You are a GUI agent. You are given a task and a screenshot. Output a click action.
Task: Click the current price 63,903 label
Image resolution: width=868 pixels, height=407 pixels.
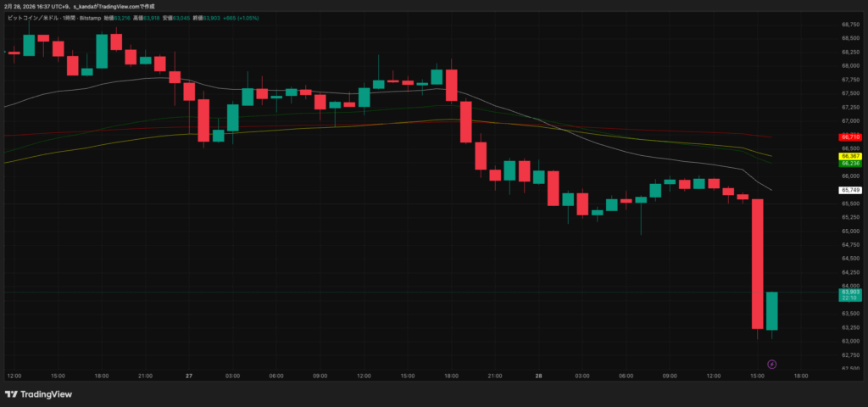coord(850,292)
